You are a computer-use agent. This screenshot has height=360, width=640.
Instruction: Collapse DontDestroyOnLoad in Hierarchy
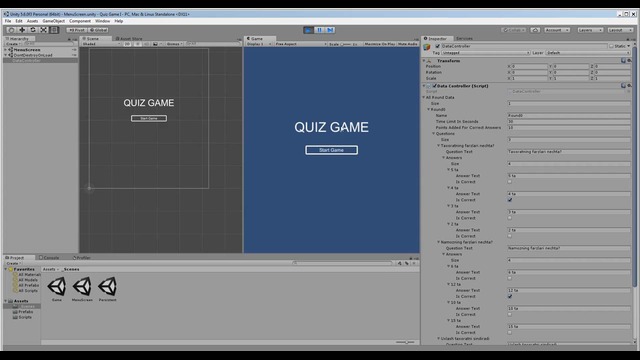6,55
